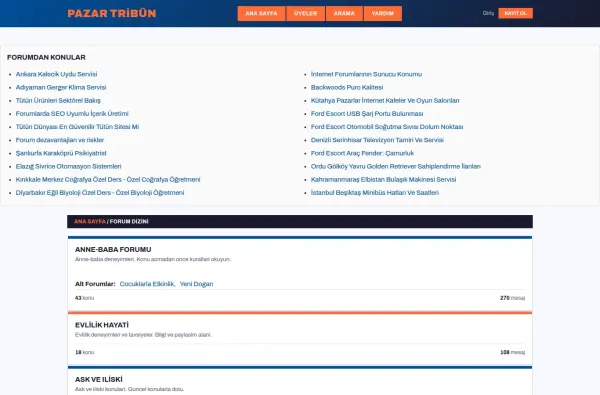The width and height of the screenshot is (600, 395).
Task: Open the ARAMA navigation button
Action: click(344, 13)
